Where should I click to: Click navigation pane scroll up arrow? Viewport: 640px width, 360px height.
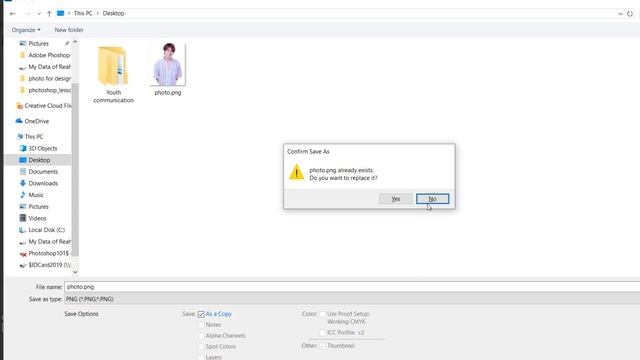pos(75,42)
